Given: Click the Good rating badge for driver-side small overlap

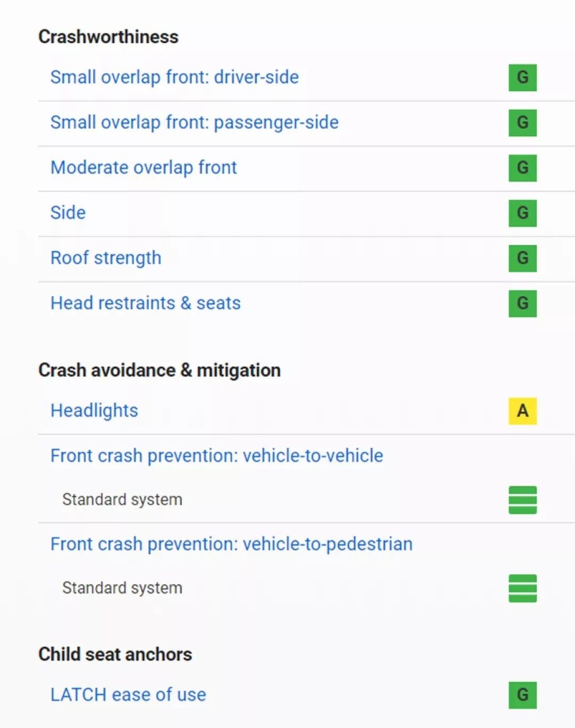Looking at the screenshot, I should click(x=522, y=78).
